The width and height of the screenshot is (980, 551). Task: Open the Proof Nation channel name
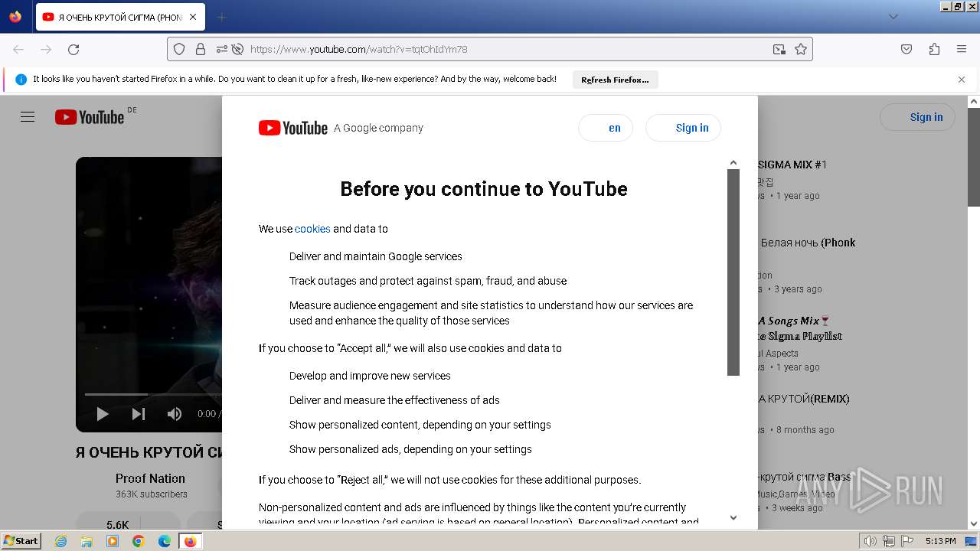click(x=150, y=478)
